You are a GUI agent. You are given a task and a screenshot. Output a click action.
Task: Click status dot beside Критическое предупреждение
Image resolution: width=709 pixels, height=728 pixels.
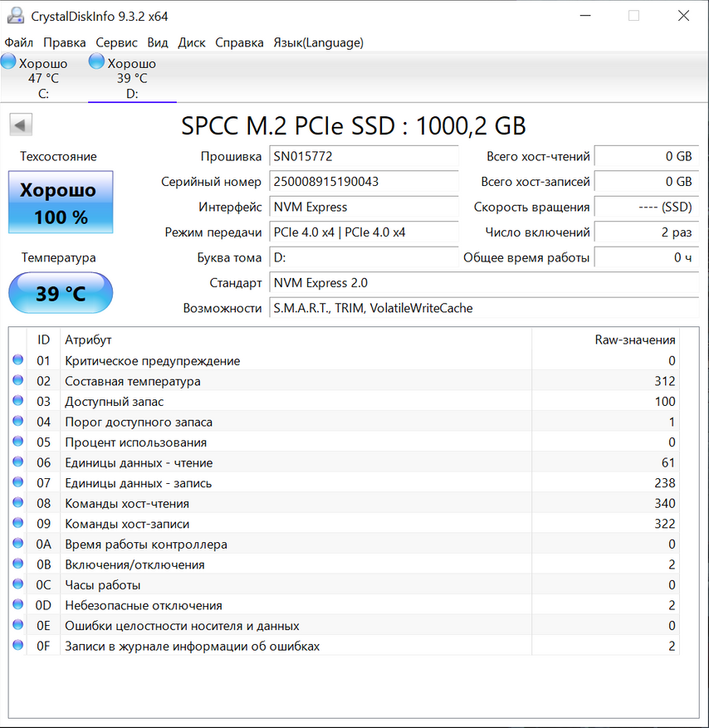(x=18, y=361)
